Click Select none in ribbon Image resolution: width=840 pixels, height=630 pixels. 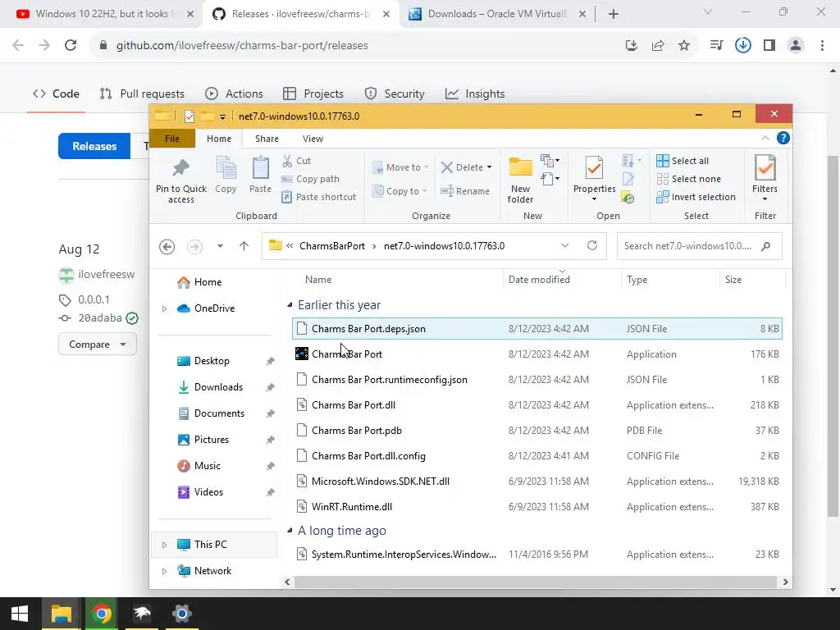pyautogui.click(x=689, y=179)
